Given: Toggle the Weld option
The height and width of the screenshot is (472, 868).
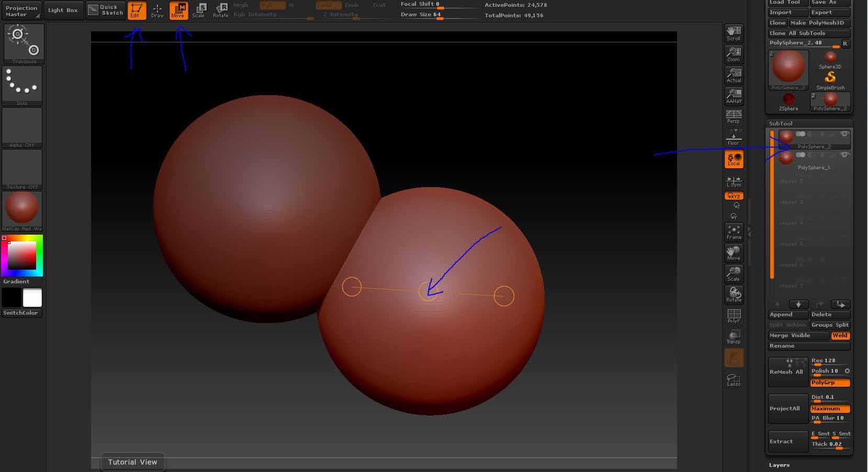Looking at the screenshot, I should [x=840, y=336].
